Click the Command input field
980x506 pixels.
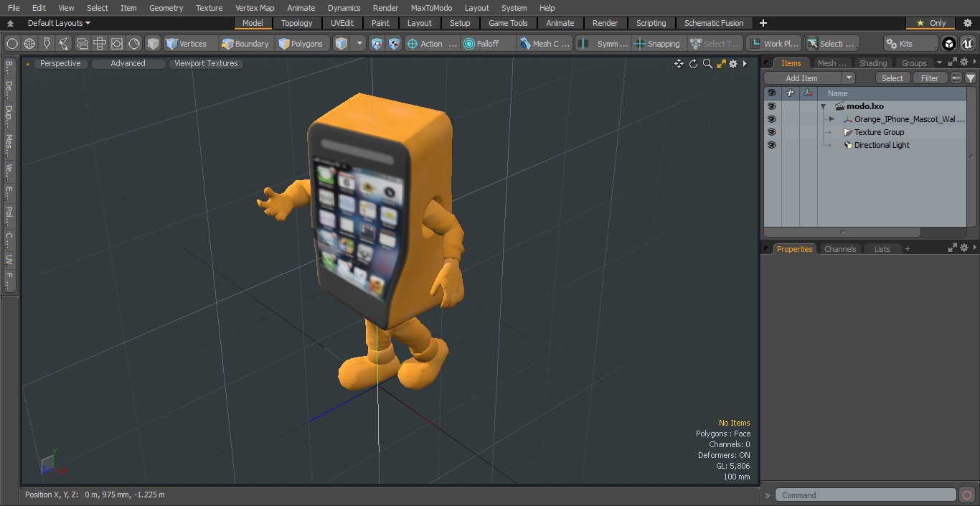[866, 495]
